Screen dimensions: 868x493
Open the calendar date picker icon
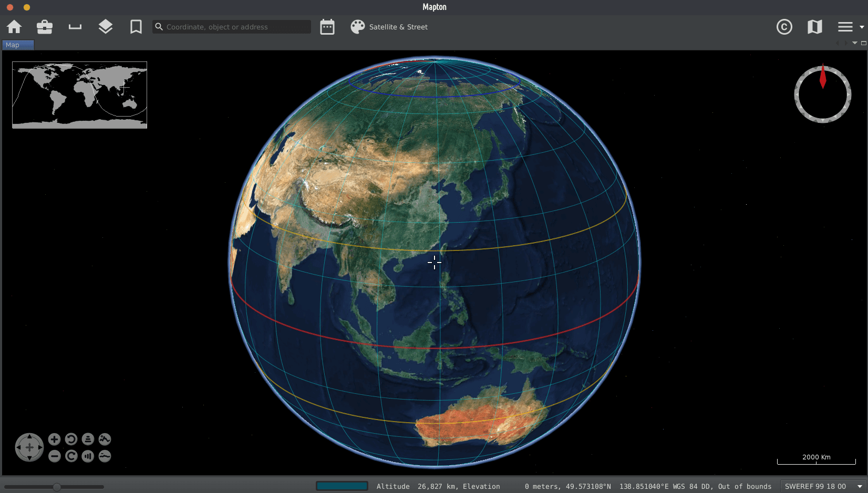(327, 27)
